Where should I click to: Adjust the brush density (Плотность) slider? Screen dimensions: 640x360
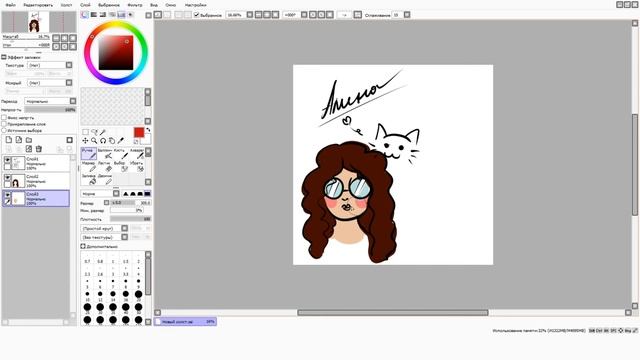[130, 219]
